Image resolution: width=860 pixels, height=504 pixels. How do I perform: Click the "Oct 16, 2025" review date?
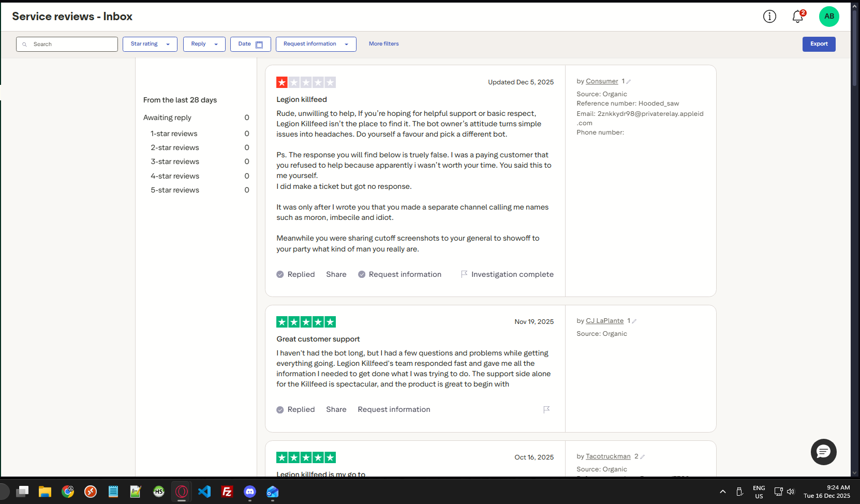point(535,457)
